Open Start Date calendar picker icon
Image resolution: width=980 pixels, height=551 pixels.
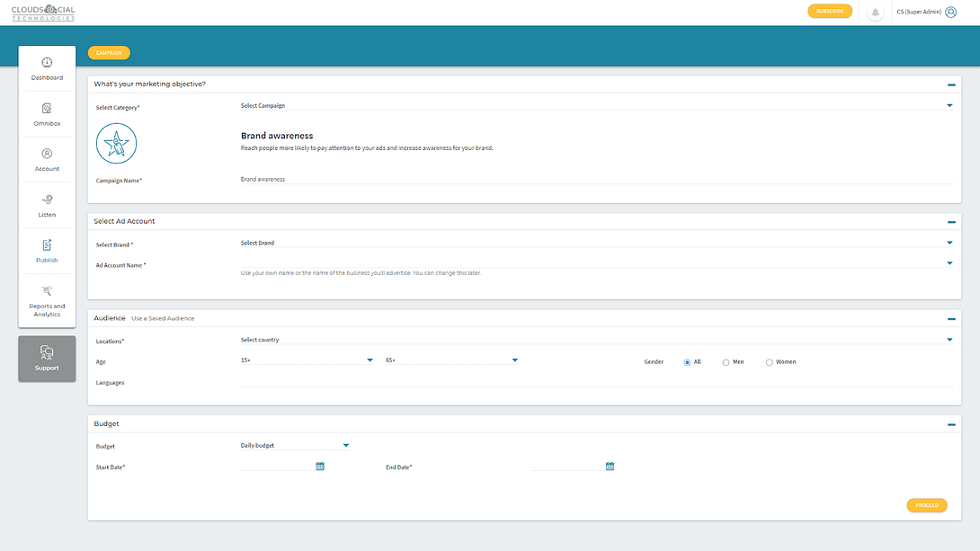320,466
